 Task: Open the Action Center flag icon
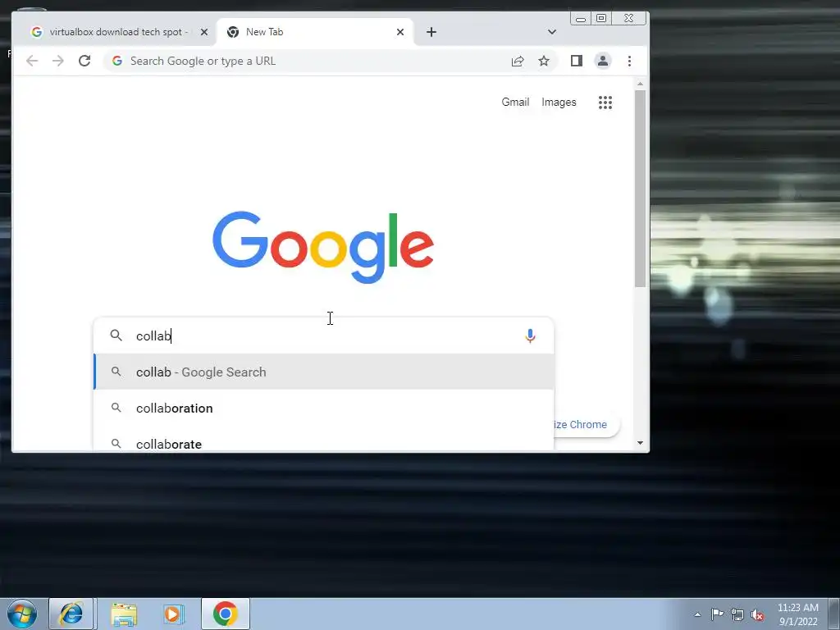pos(717,614)
